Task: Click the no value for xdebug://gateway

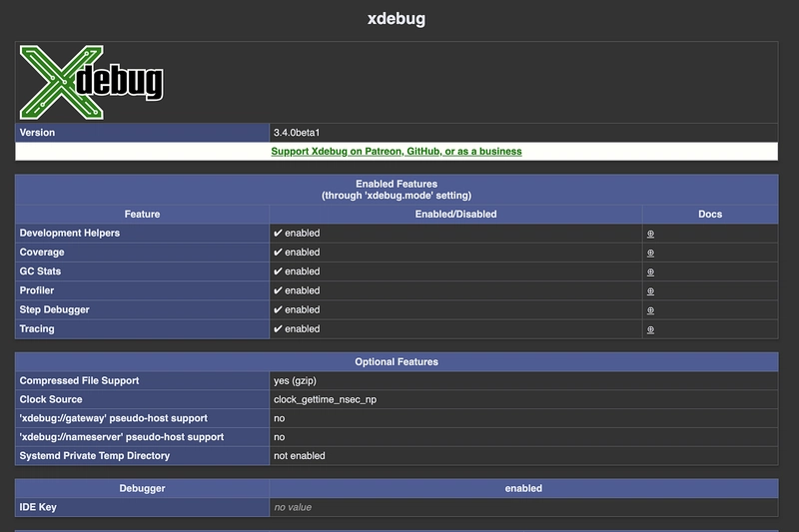Action: [280, 418]
